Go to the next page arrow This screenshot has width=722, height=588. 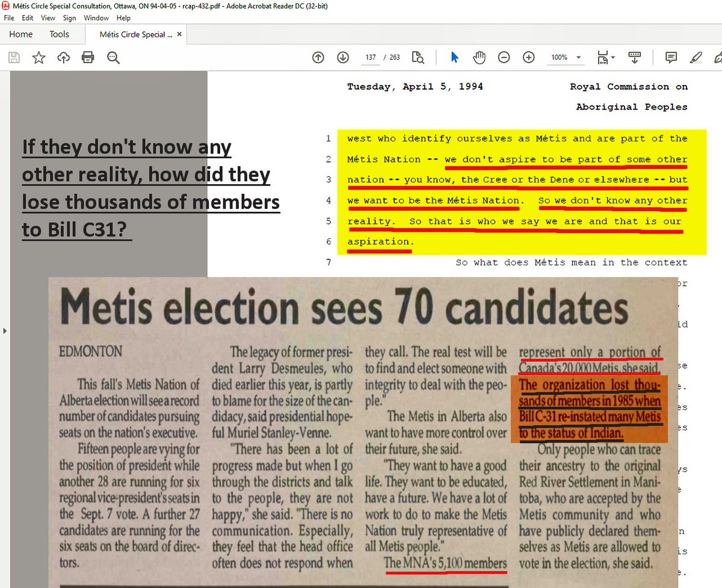click(343, 58)
